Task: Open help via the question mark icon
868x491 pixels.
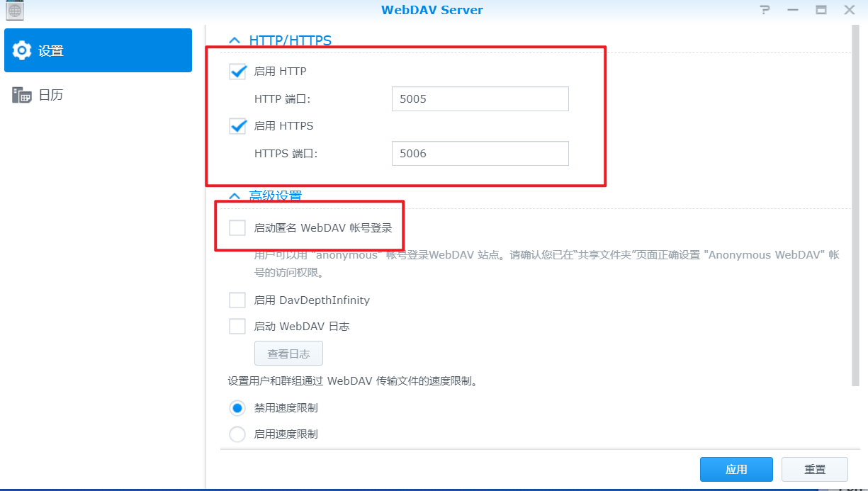Action: (765, 10)
